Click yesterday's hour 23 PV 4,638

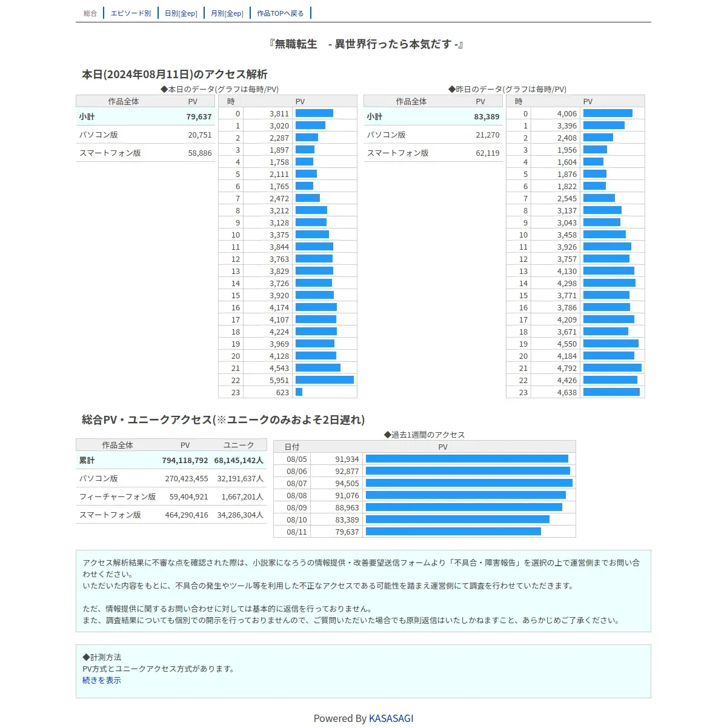[x=567, y=393]
